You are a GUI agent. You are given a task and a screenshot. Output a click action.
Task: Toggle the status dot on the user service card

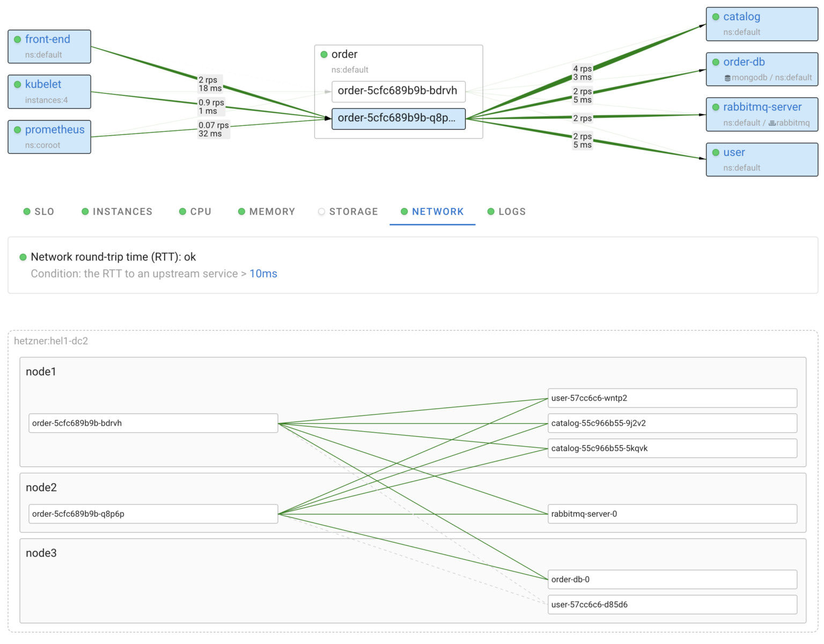tap(716, 152)
